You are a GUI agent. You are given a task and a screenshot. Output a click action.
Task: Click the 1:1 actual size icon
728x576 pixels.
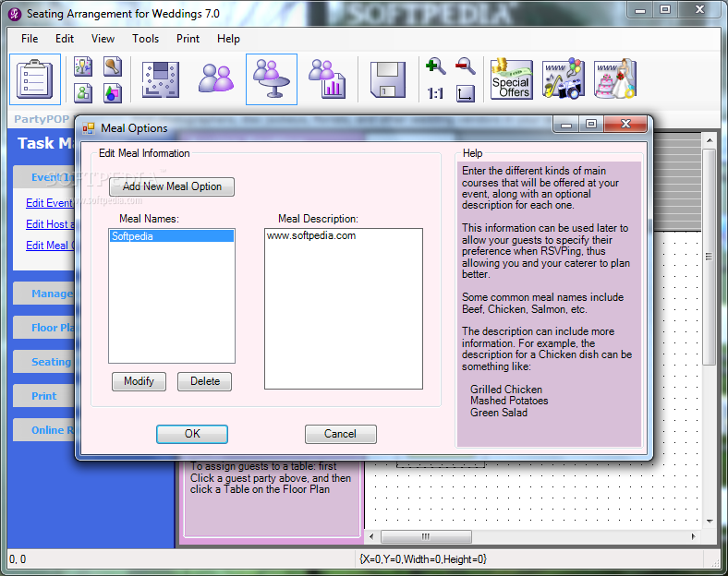(x=435, y=93)
